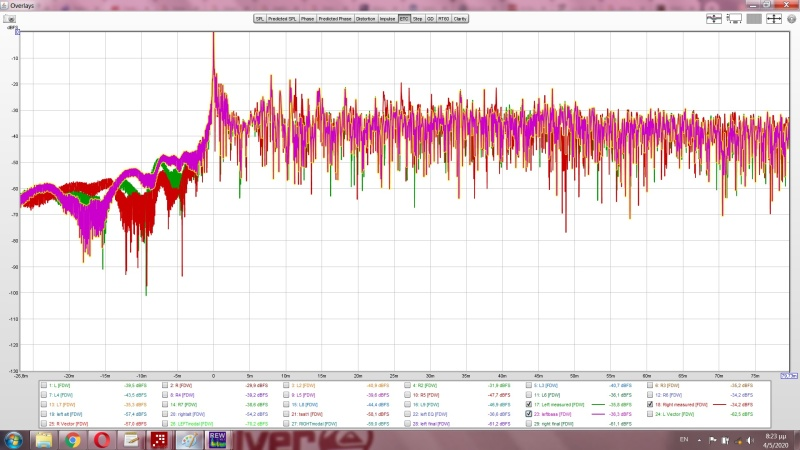Screen dimensions: 800x450
Task: Open the RT60 tab
Action: [x=443, y=18]
